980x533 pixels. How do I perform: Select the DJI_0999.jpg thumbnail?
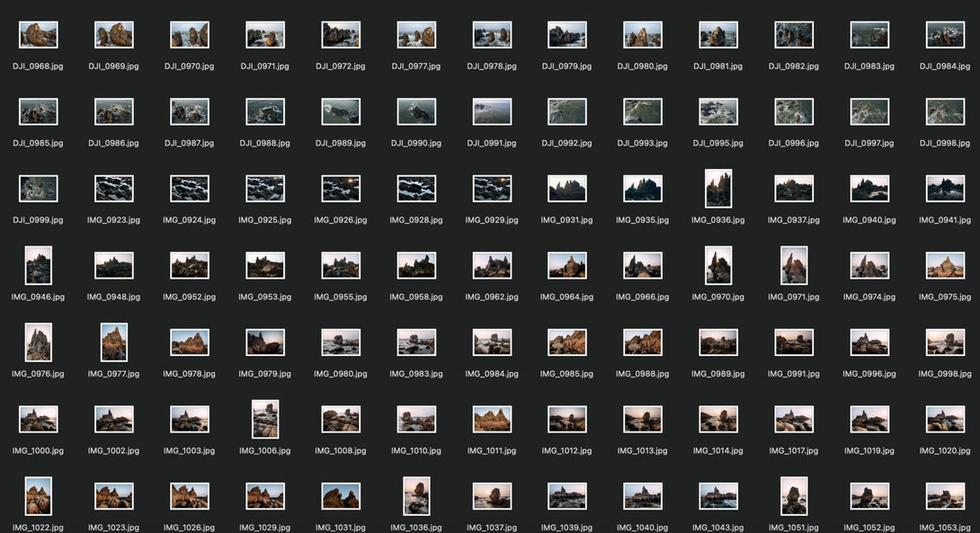click(x=38, y=189)
